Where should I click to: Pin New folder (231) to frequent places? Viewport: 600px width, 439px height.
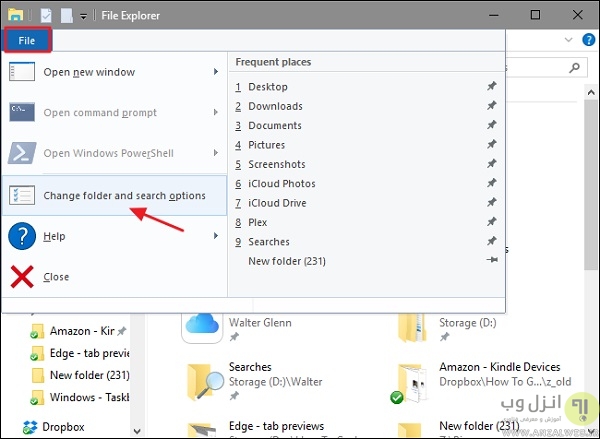click(x=491, y=262)
